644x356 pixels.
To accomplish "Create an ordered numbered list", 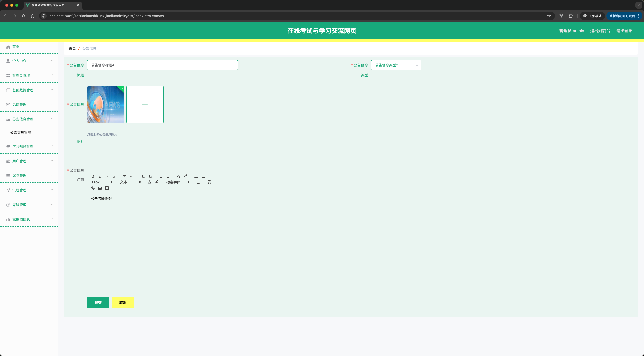I will [160, 176].
